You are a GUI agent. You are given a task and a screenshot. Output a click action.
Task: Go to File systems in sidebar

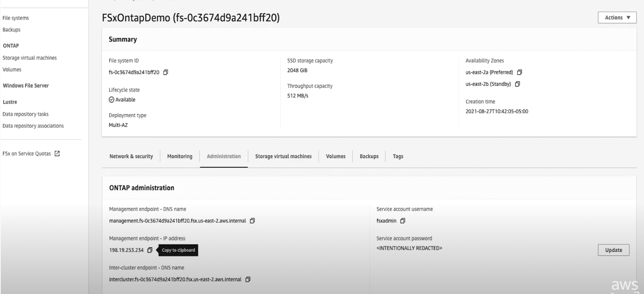15,18
